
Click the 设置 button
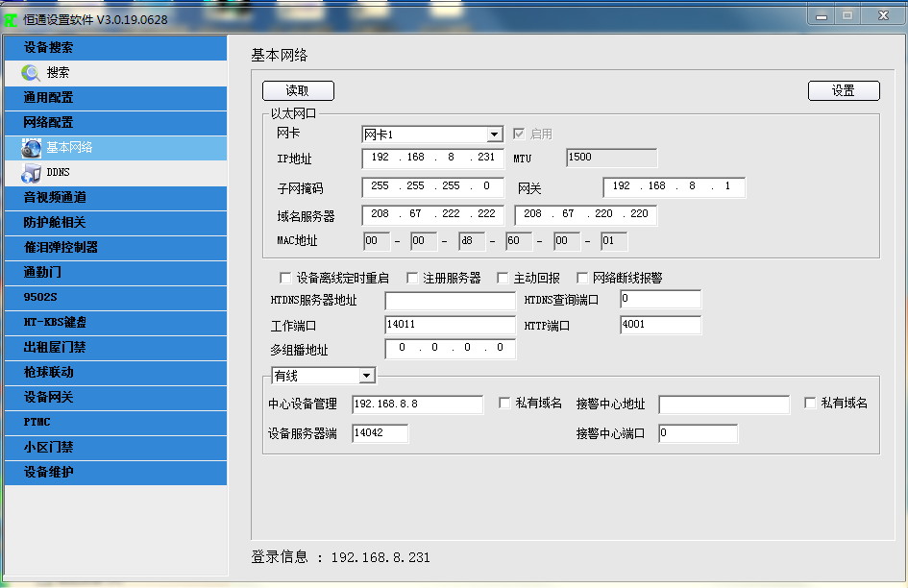[x=844, y=91]
